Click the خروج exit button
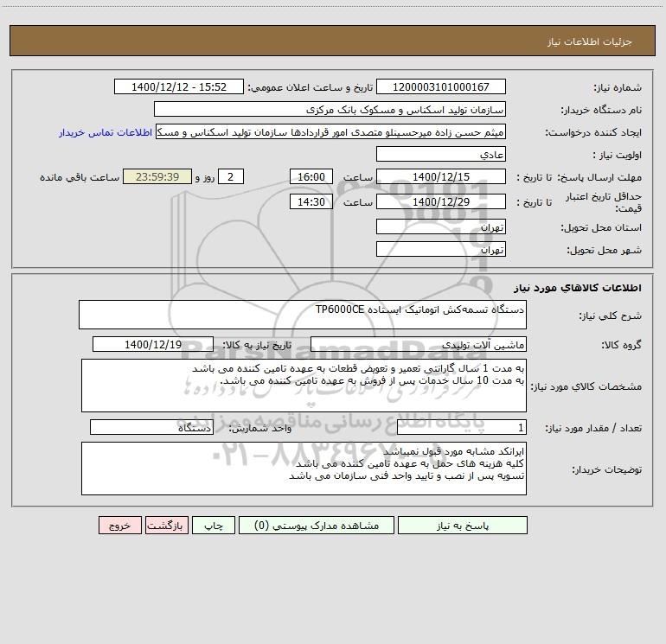The height and width of the screenshot is (644, 666). click(x=119, y=525)
